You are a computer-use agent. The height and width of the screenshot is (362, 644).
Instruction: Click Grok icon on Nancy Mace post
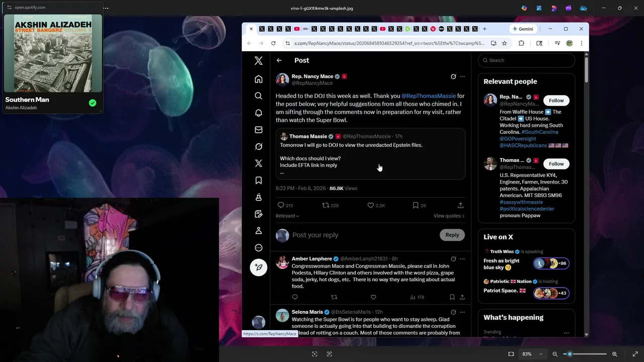[x=453, y=77]
